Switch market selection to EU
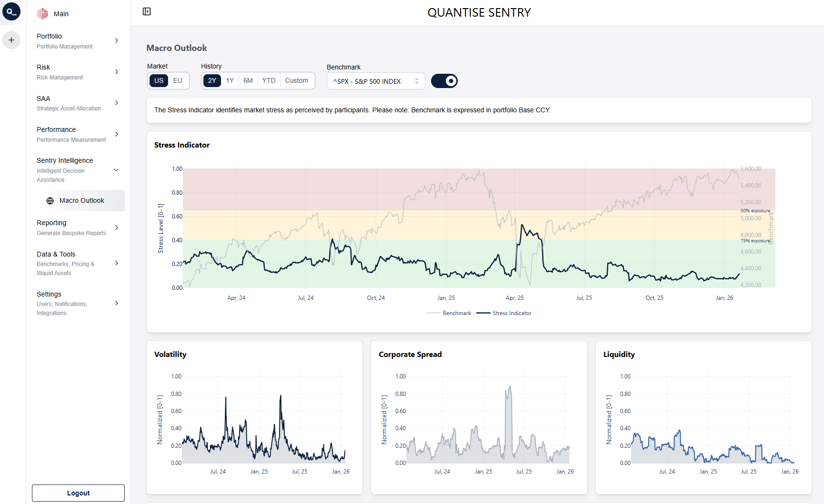 [177, 80]
